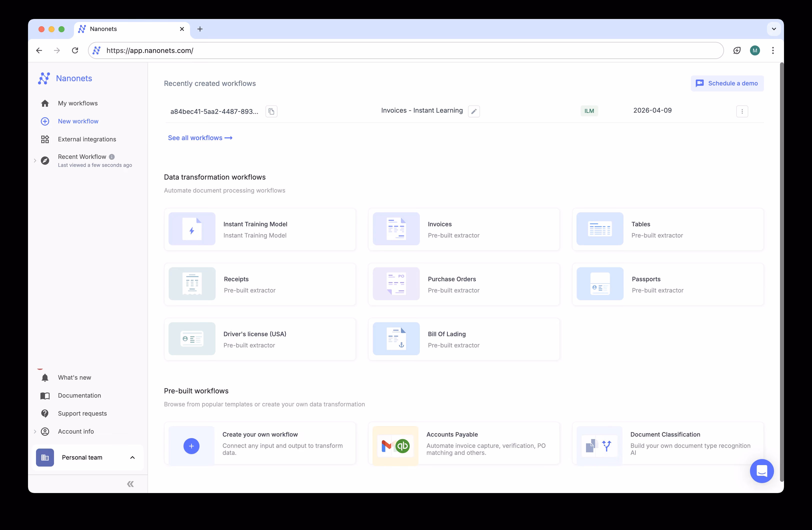The height and width of the screenshot is (530, 812).
Task: Open Accounts Payable workflow card
Action: tap(464, 443)
